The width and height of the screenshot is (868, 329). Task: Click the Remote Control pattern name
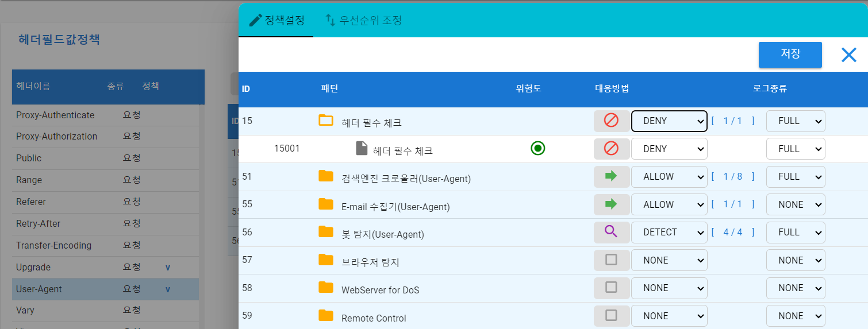tap(374, 318)
